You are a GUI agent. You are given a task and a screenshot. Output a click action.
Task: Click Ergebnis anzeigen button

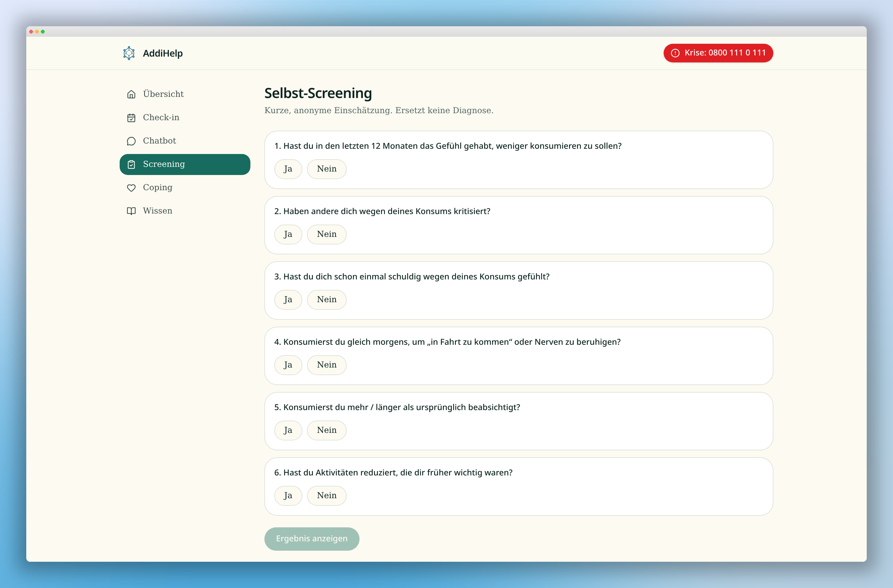click(311, 538)
